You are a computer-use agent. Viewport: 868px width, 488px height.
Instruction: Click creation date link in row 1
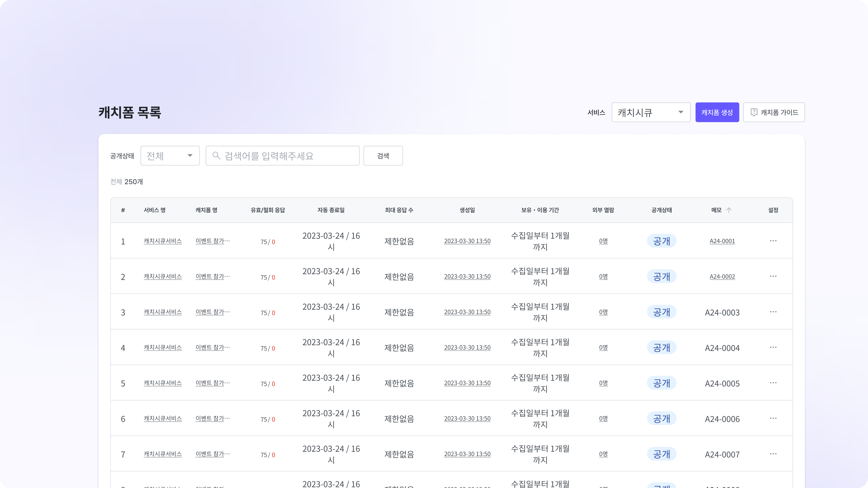(x=467, y=241)
